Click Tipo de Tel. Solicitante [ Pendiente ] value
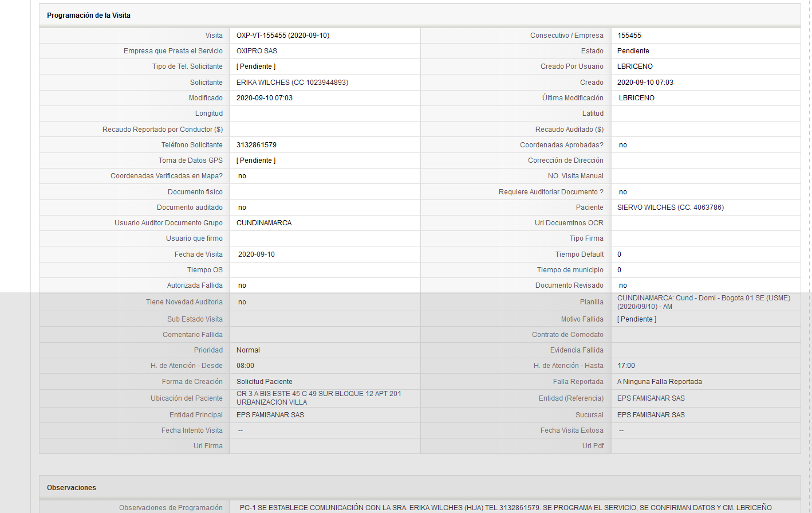Image resolution: width=812 pixels, height=513 pixels. (x=256, y=66)
